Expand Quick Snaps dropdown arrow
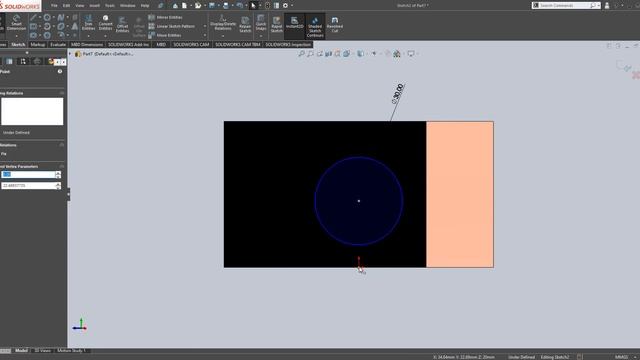Image resolution: width=640 pixels, height=360 pixels. (261, 36)
